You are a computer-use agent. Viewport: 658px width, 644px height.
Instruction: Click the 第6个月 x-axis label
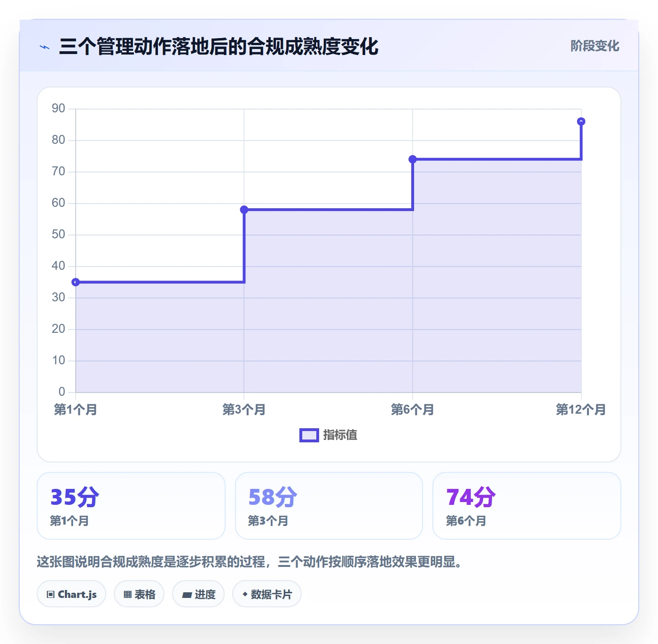[413, 410]
